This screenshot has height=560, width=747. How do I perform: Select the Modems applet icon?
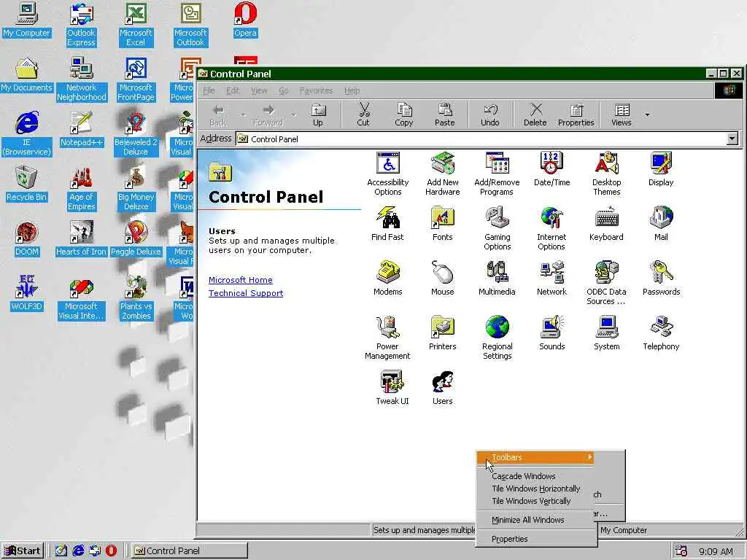click(x=388, y=278)
